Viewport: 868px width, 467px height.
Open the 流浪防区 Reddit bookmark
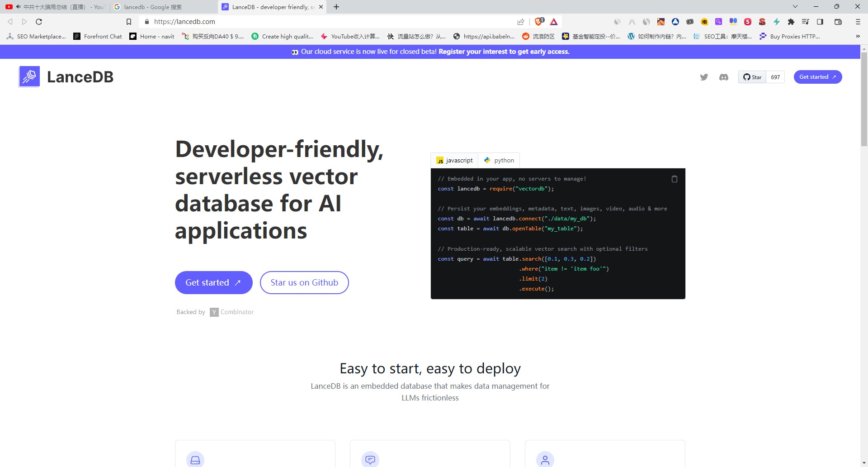pyautogui.click(x=538, y=36)
